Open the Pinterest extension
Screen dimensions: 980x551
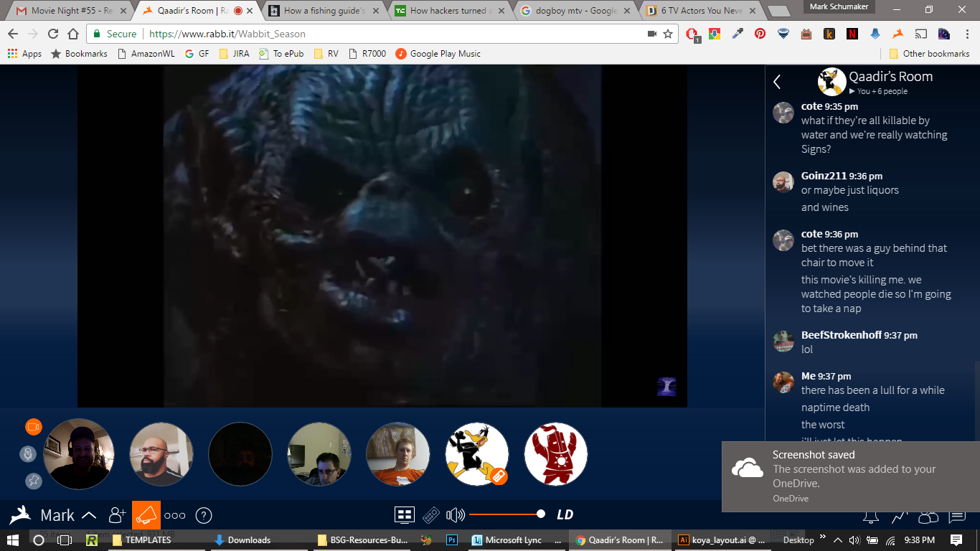760,34
